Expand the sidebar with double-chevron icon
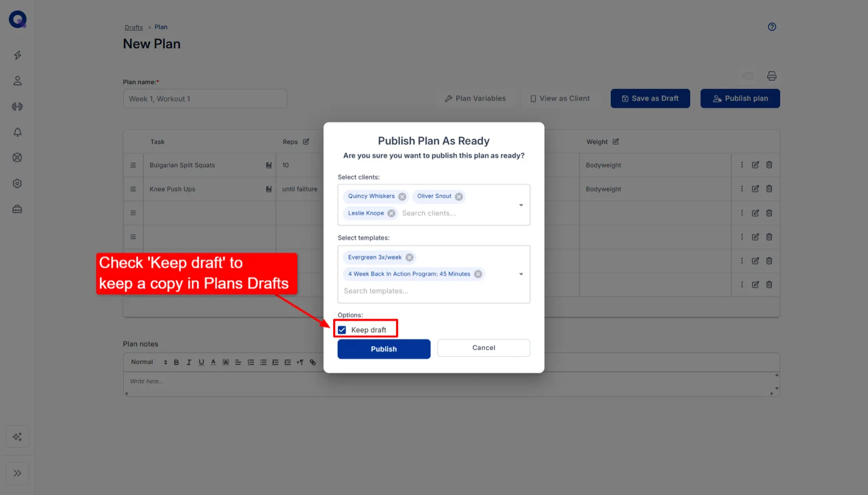 [17, 473]
